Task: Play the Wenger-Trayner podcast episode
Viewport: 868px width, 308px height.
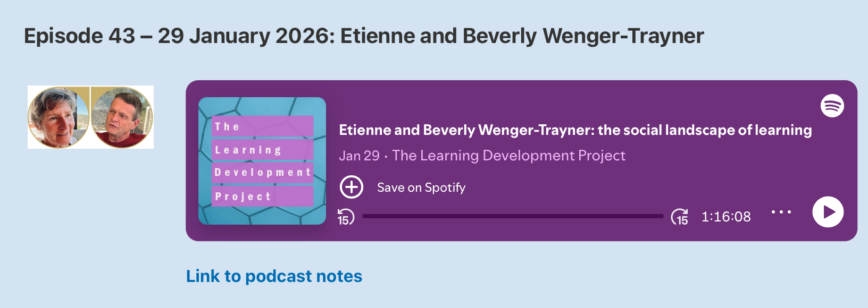Action: pos(828,212)
